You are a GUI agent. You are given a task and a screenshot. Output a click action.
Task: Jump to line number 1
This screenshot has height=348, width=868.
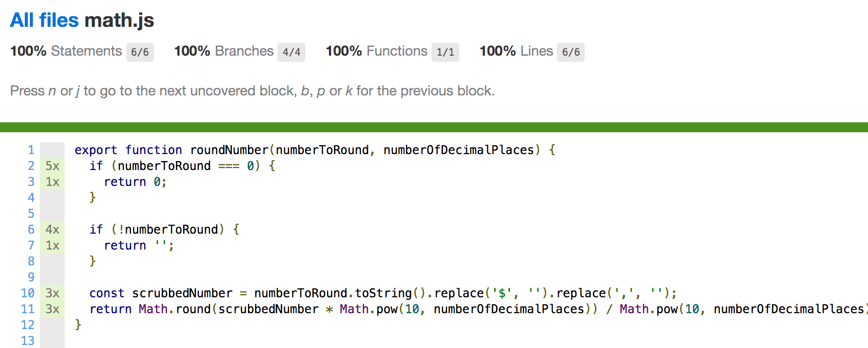[x=31, y=150]
